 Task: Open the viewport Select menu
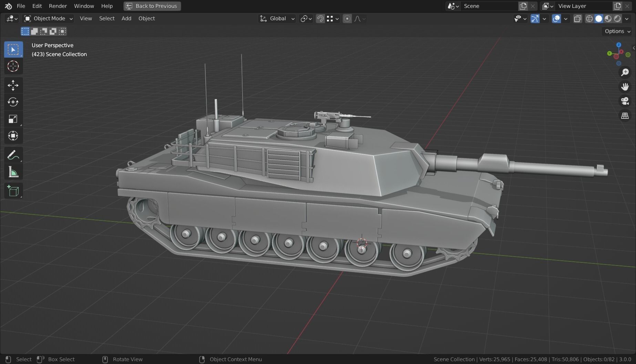click(x=107, y=19)
